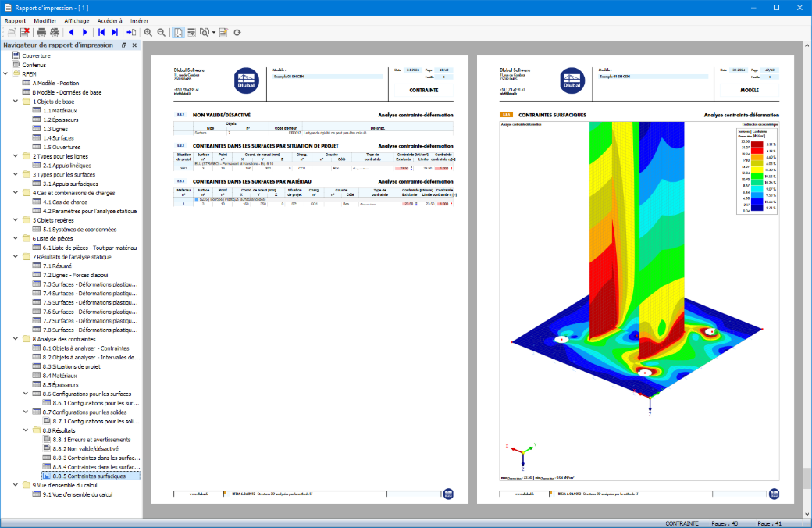Collapse 7 Résultats de l'analyse statique node
Screen dimensions: 812x528
(x=16, y=256)
